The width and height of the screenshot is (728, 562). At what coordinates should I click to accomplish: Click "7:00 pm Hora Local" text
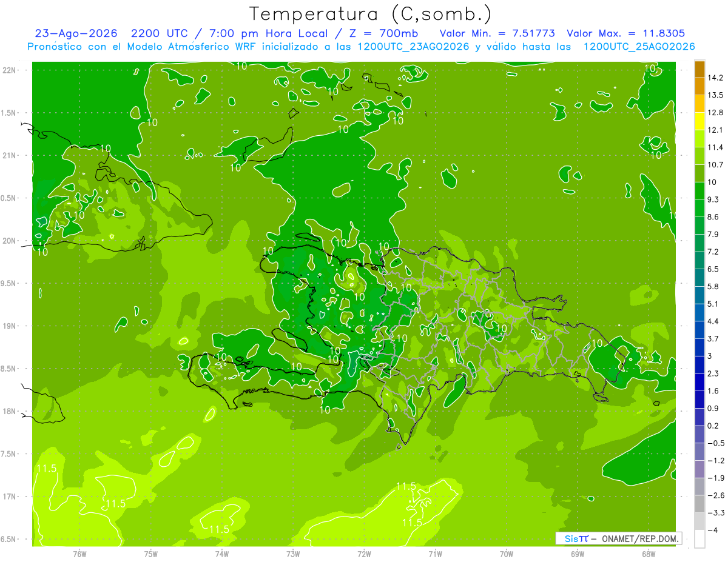pyautogui.click(x=268, y=33)
